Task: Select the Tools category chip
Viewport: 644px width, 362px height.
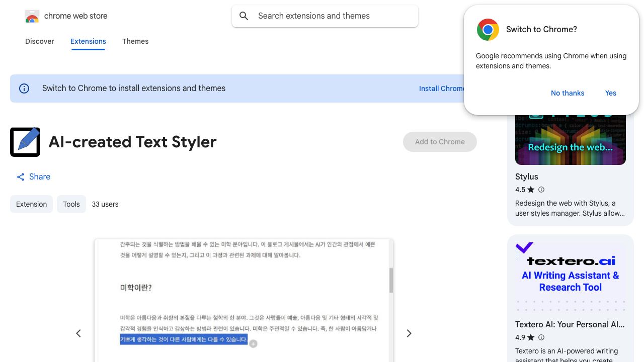Action: [x=71, y=204]
